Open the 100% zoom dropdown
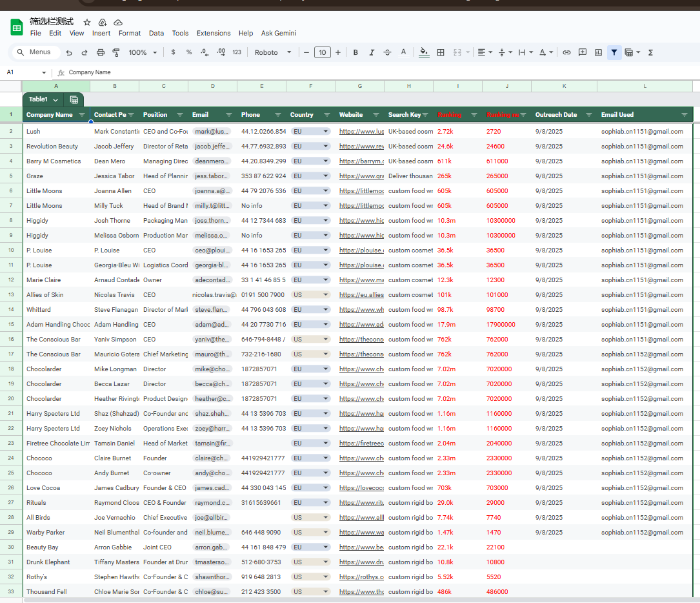This screenshot has width=700, height=603. click(142, 52)
